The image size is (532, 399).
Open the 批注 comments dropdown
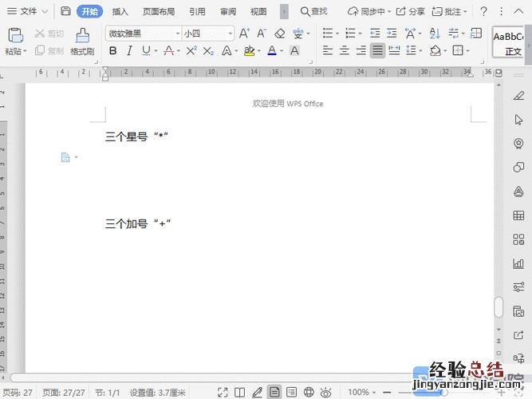click(450, 12)
